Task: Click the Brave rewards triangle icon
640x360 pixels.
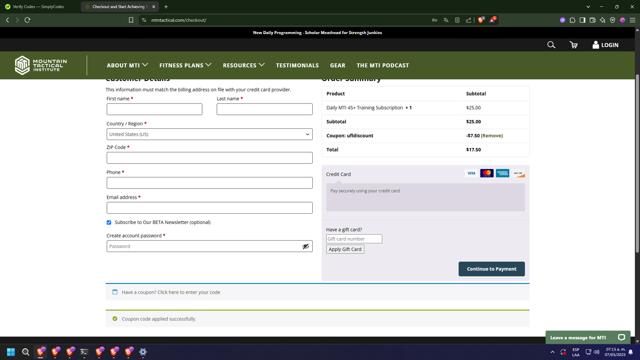Action: click(493, 20)
